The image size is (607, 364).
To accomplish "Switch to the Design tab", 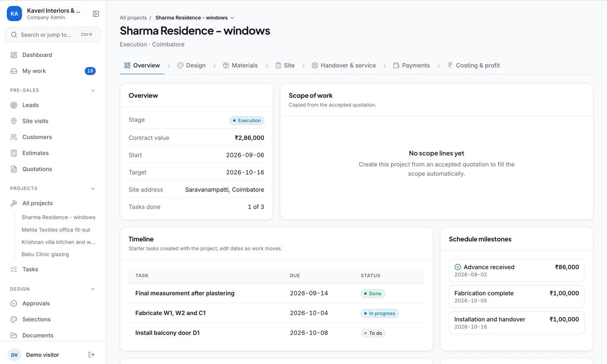I will (x=192, y=65).
